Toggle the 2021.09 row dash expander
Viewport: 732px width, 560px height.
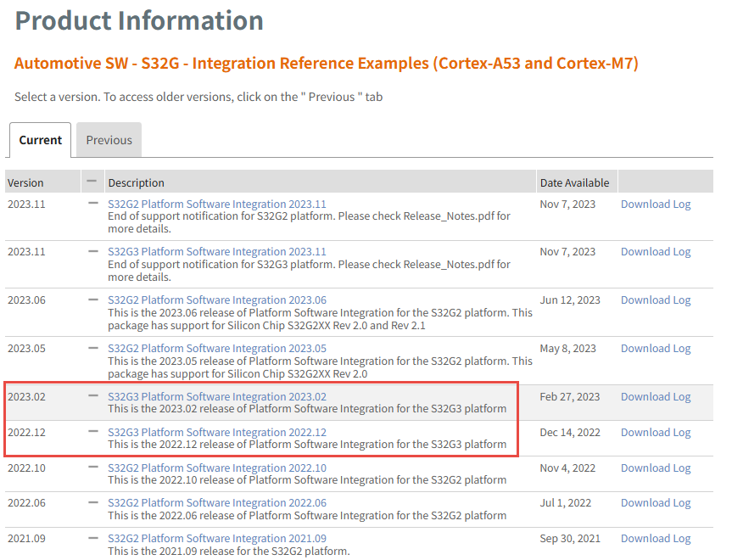pyautogui.click(x=93, y=538)
